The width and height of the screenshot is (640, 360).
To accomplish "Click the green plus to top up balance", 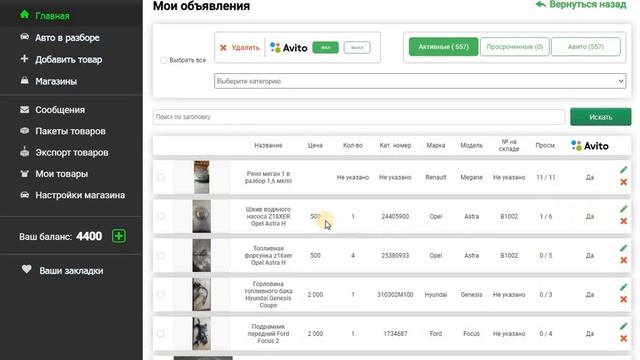I will (119, 236).
